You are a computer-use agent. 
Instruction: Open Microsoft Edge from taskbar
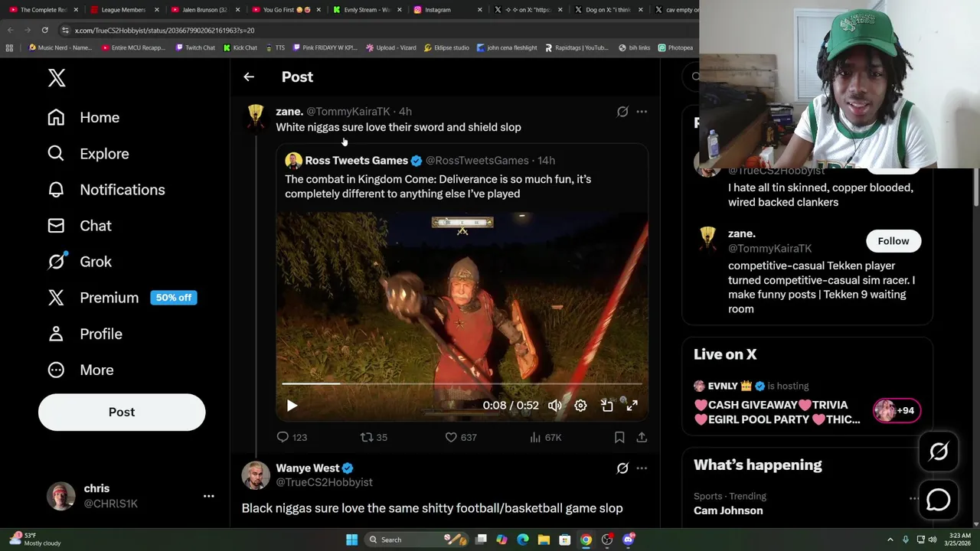(522, 540)
